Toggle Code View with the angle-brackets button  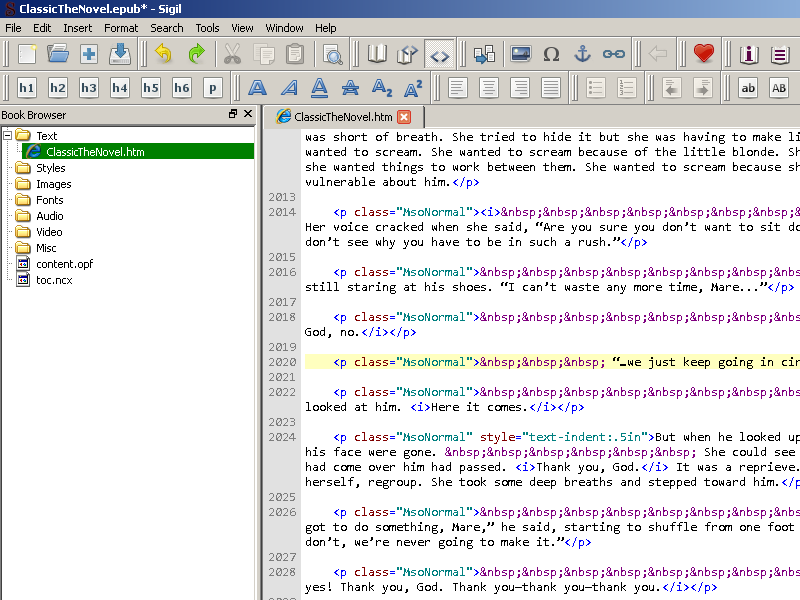[x=439, y=54]
